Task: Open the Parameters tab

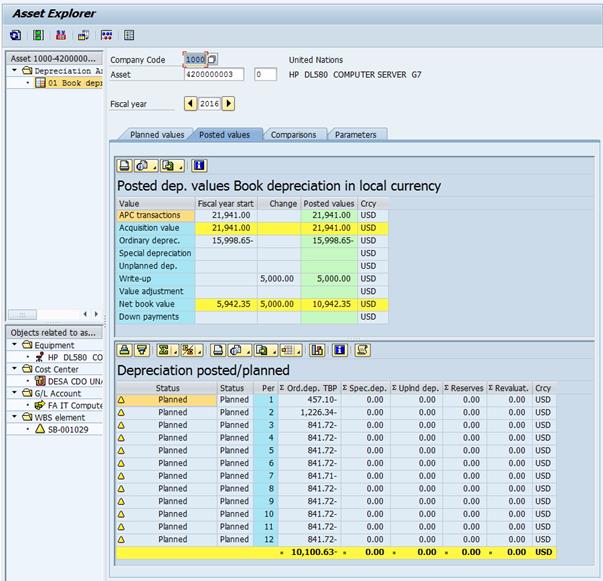Action: tap(355, 135)
